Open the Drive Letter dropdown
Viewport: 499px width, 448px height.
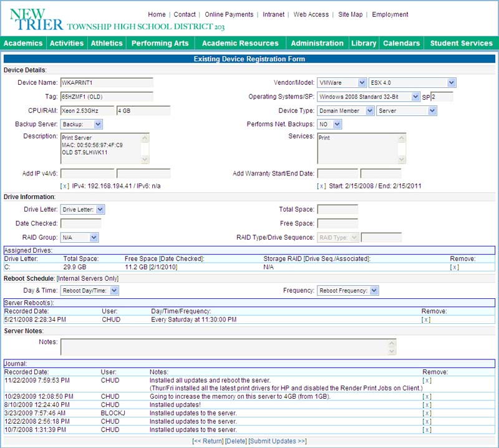(x=82, y=210)
